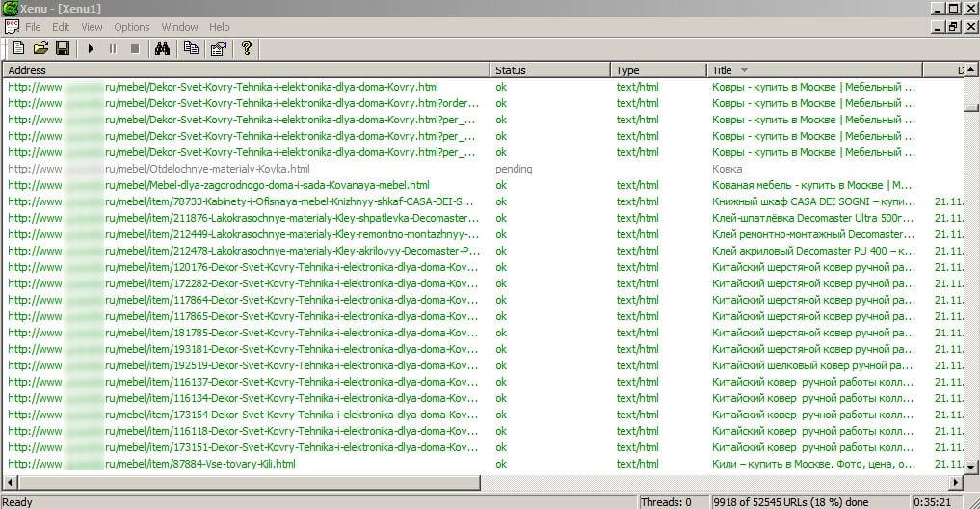
Task: Click the Copy icon in toolbar
Action: [191, 47]
